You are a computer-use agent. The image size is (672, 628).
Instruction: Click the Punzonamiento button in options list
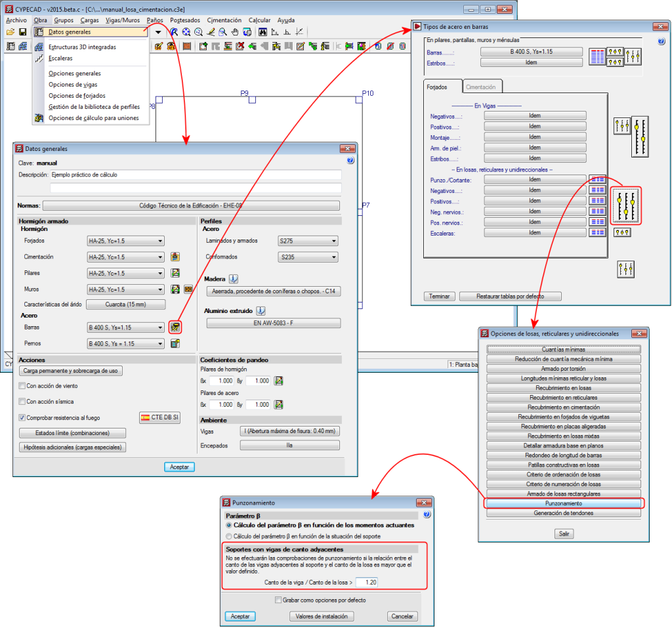[564, 503]
